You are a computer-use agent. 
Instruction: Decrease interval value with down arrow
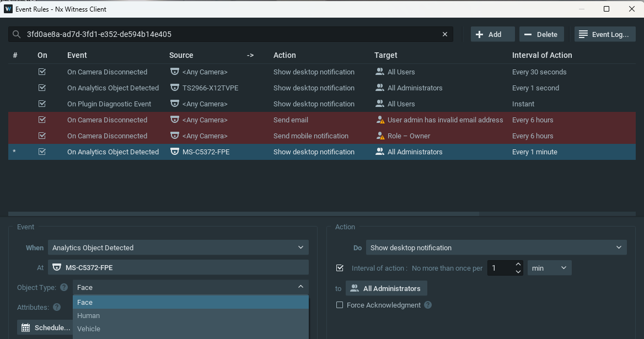point(518,272)
